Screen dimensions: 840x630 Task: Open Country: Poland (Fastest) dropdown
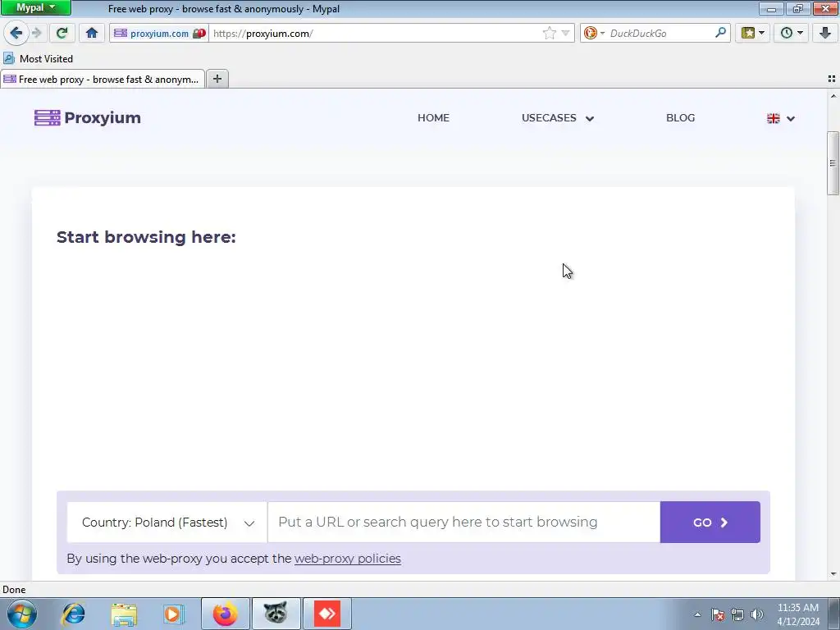point(167,523)
